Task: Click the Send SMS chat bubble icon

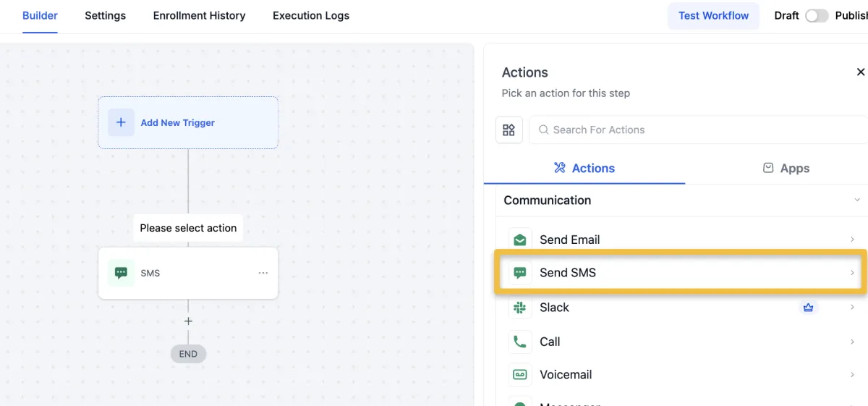Action: (519, 273)
